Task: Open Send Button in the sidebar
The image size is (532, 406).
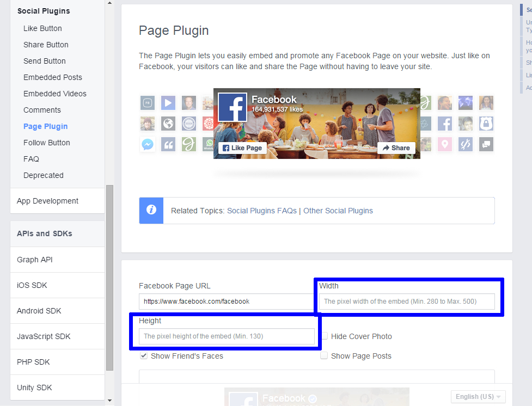Action: click(x=45, y=61)
